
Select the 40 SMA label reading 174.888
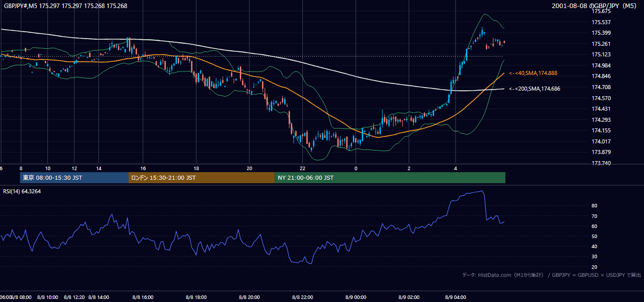pos(533,73)
